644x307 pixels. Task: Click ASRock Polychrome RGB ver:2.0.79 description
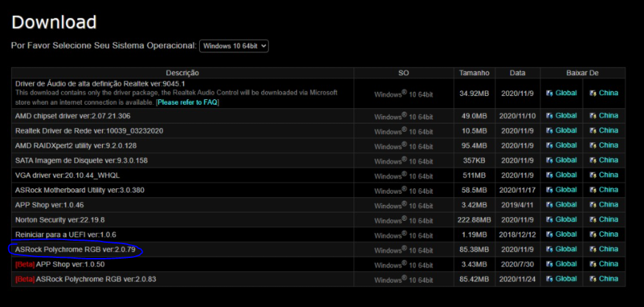(x=75, y=249)
